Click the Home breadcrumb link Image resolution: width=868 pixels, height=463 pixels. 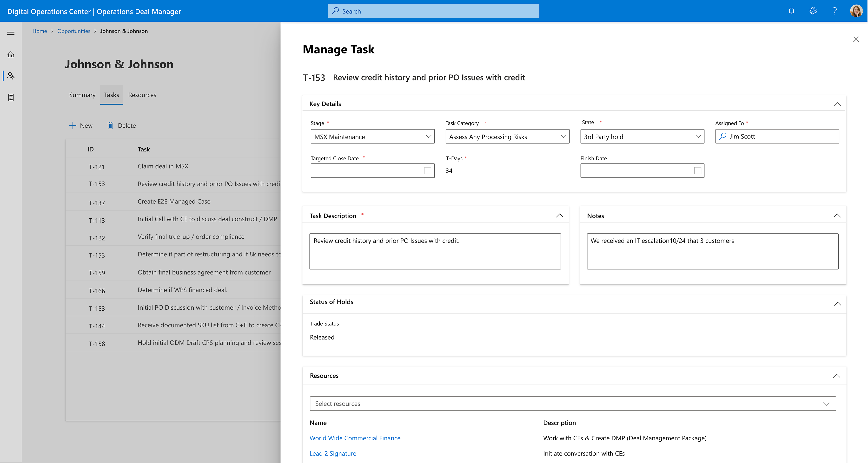tap(40, 31)
